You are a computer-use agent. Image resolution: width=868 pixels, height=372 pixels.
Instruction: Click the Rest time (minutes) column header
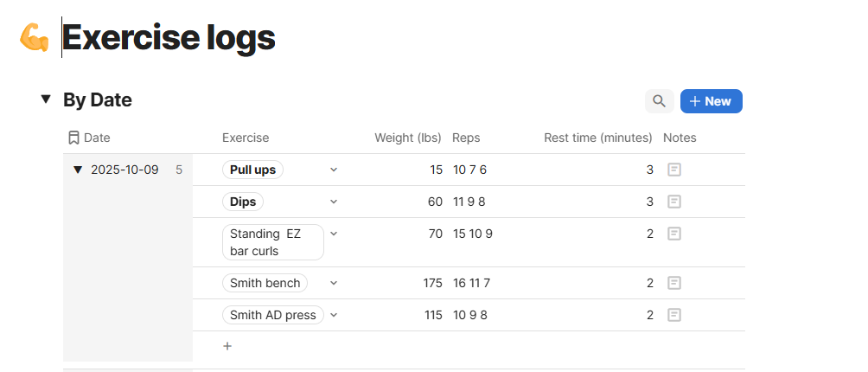(x=597, y=138)
